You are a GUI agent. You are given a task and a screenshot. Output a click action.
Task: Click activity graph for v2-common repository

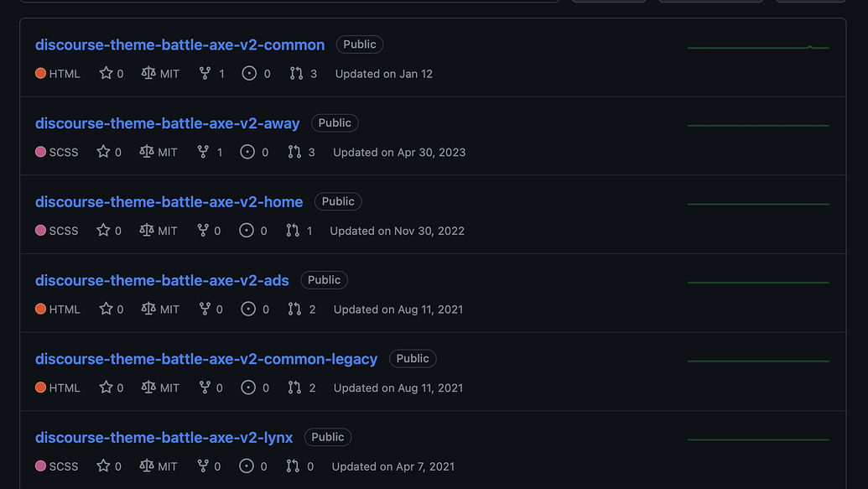(x=758, y=48)
